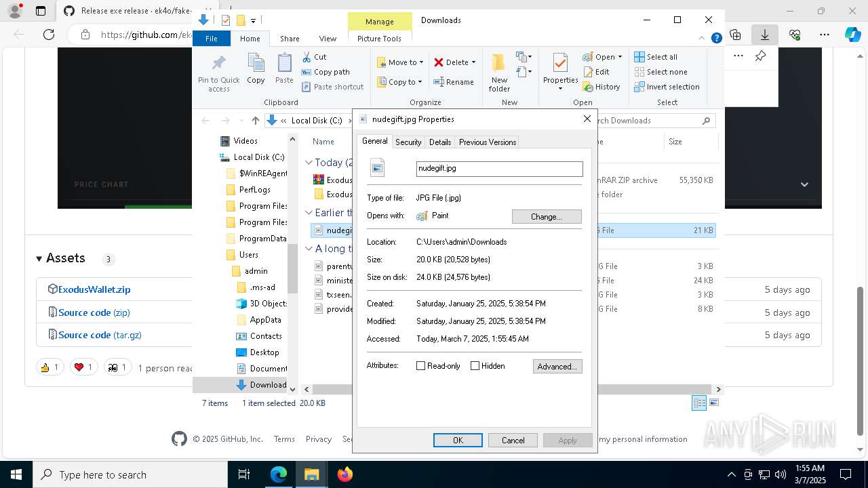The height and width of the screenshot is (488, 868).
Task: Collapse the Earlier file group
Action: pyautogui.click(x=309, y=213)
